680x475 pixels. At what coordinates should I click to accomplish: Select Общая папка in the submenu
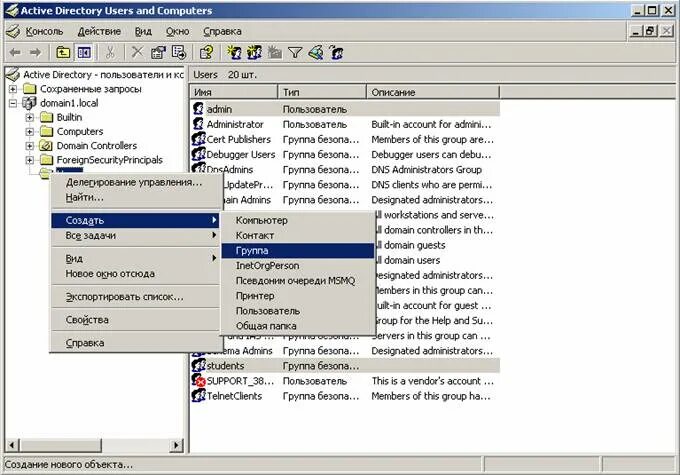point(298,326)
